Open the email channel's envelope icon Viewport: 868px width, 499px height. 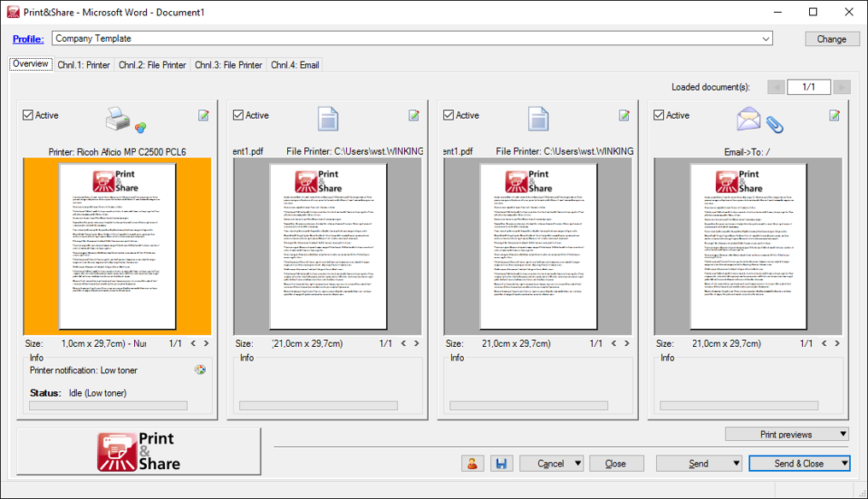pos(748,120)
